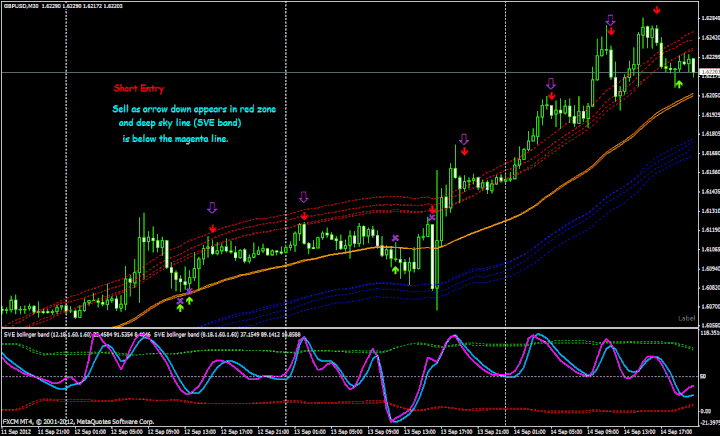Click the green up arrow beside the latest candles
Image resolution: width=720 pixels, height=436 pixels.
point(679,84)
